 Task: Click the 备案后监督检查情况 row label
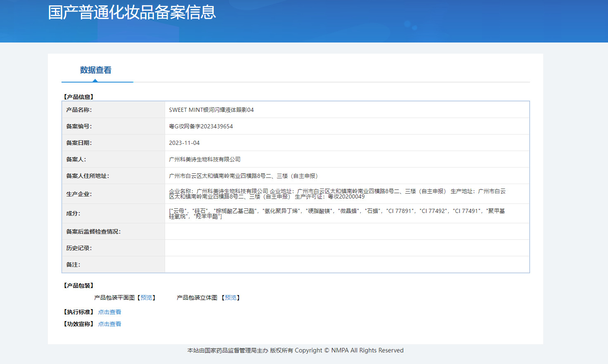tap(93, 232)
